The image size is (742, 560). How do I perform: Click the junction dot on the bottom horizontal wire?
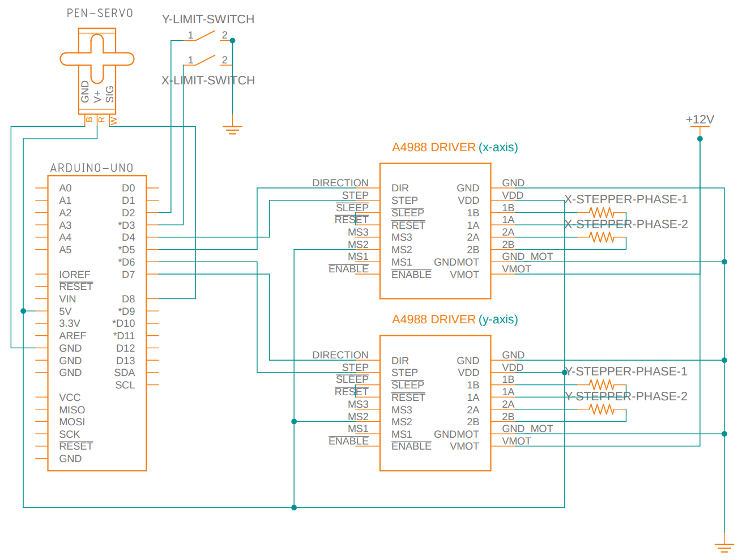coord(294,507)
